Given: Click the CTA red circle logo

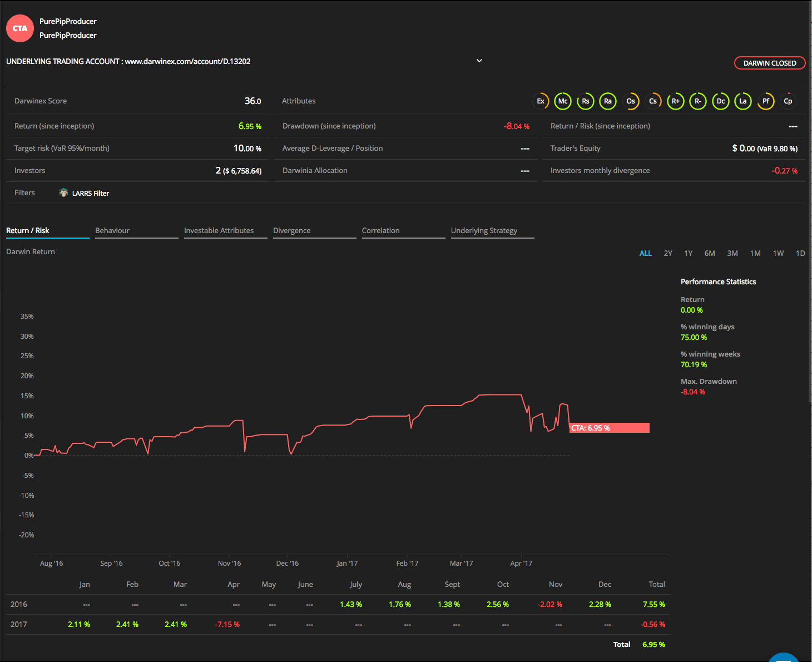Looking at the screenshot, I should click(20, 28).
